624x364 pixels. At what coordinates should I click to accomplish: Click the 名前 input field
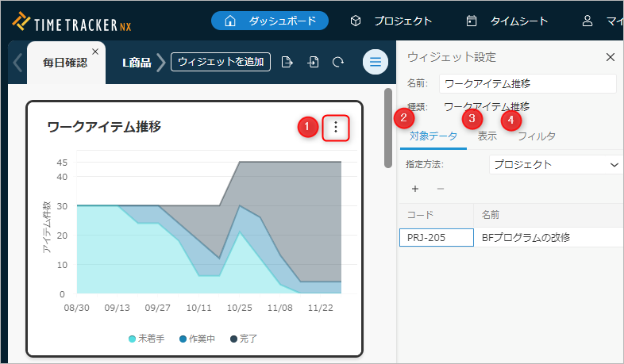pyautogui.click(x=527, y=83)
